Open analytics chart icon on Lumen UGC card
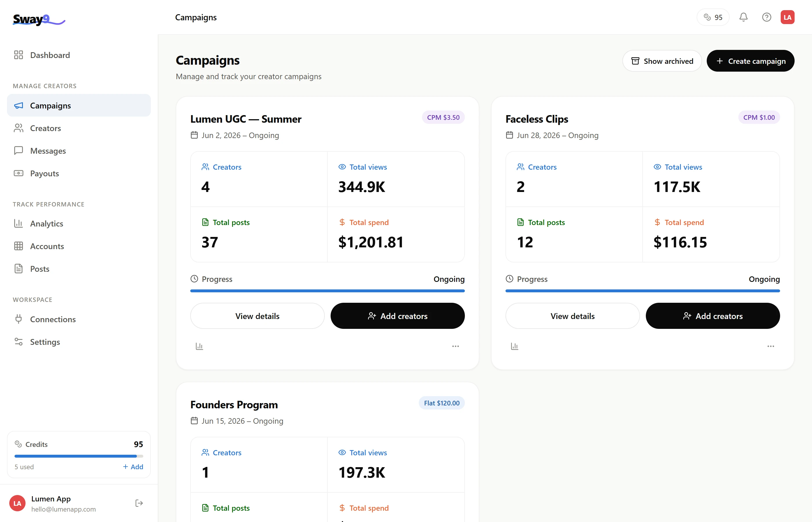 199,346
